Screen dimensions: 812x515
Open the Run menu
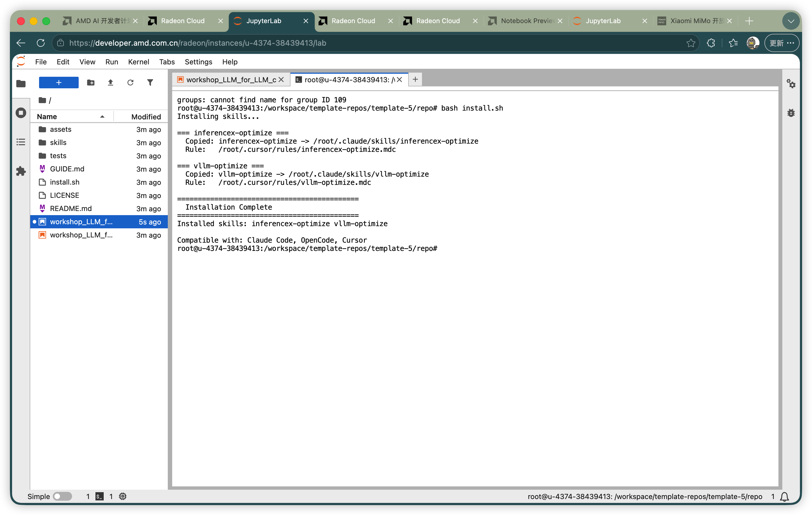112,62
